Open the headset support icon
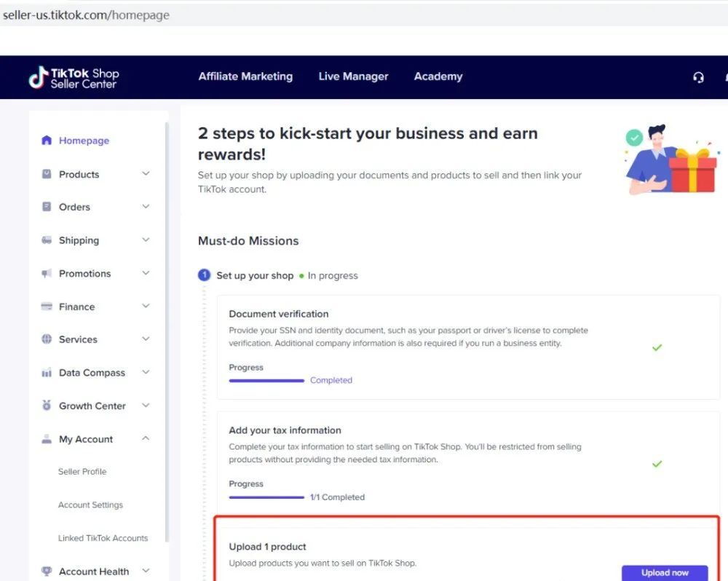 pyautogui.click(x=698, y=77)
